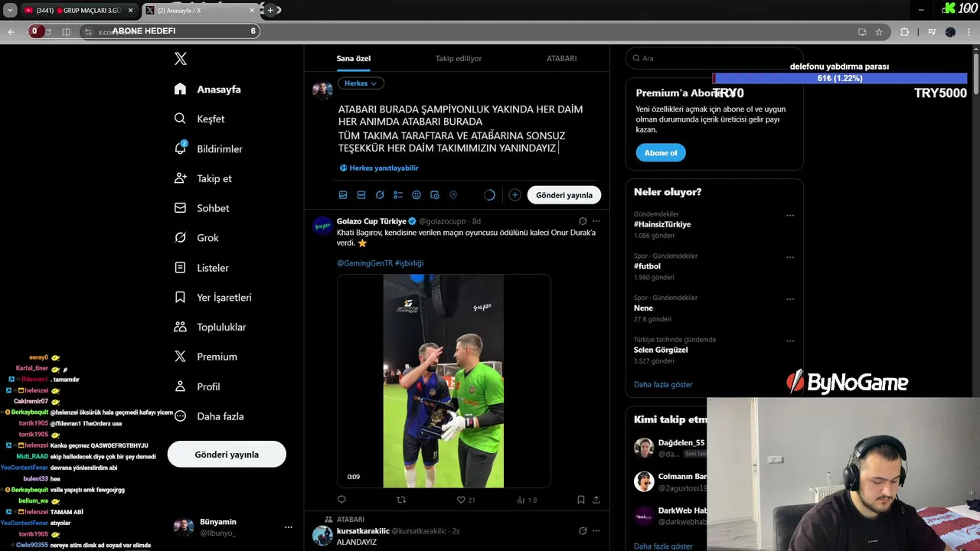The image size is (980, 551).
Task: Open the @GamingGenTR mention link
Action: [x=364, y=263]
